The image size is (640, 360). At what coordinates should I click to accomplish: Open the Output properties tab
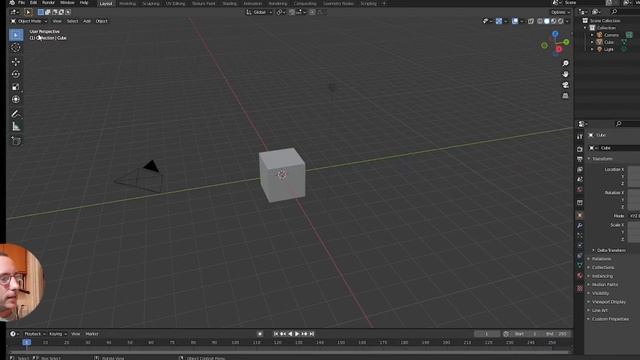coord(580,159)
